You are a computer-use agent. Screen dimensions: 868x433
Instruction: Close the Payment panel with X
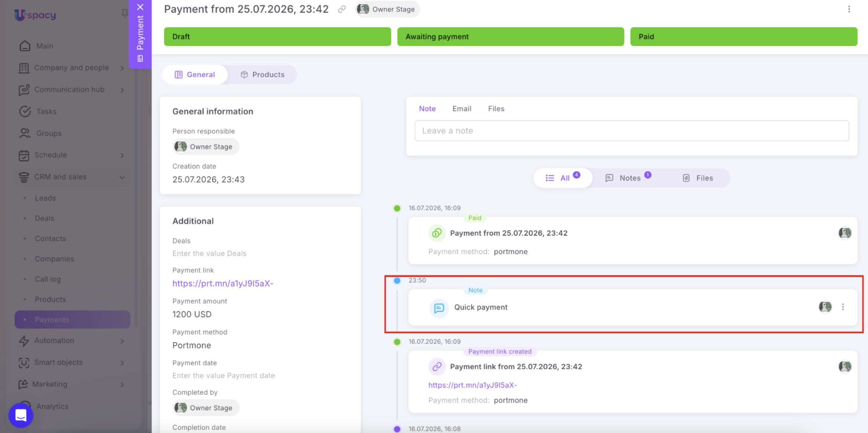(x=140, y=7)
